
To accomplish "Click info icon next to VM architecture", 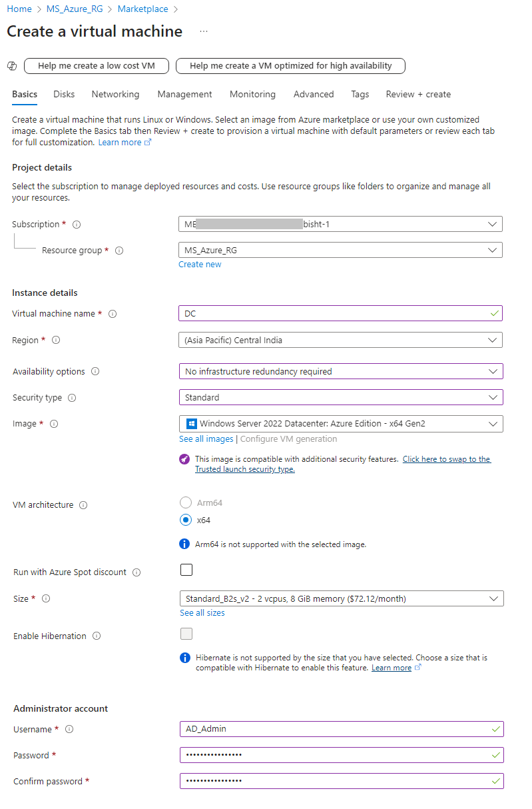I will click(83, 505).
